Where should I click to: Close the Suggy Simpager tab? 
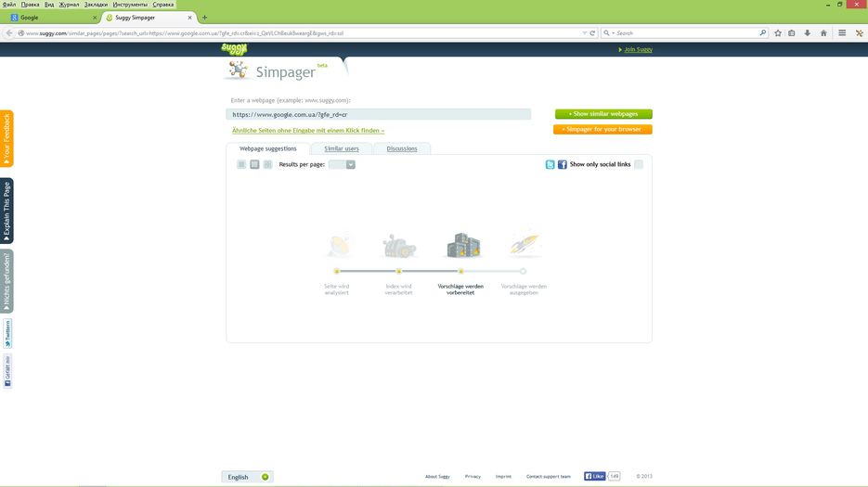pyautogui.click(x=190, y=18)
